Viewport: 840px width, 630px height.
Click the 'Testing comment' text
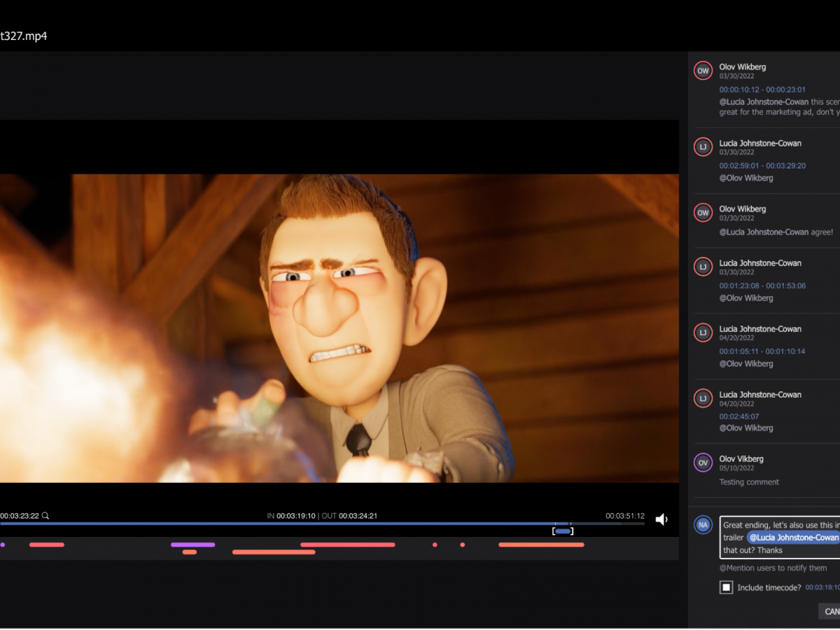click(x=749, y=482)
